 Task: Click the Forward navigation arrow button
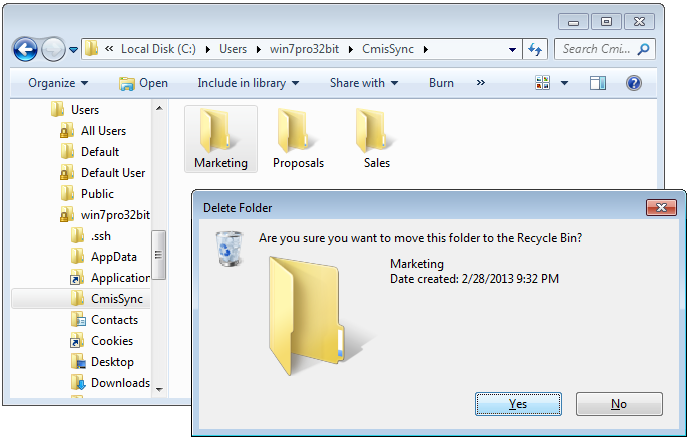pyautogui.click(x=53, y=49)
